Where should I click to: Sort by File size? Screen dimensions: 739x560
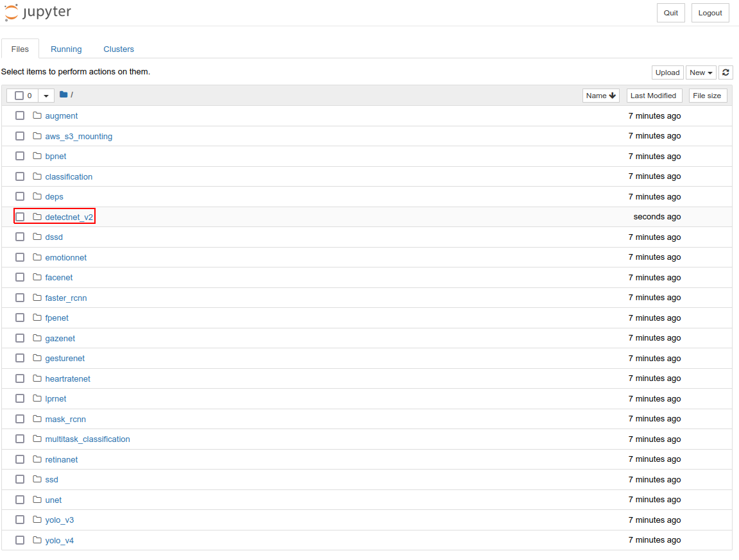tap(708, 96)
